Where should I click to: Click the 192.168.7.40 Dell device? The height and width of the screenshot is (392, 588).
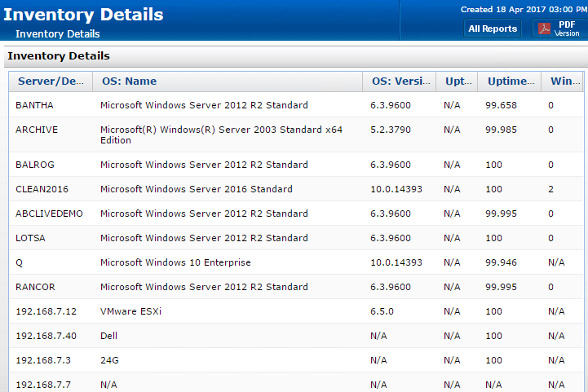point(46,336)
